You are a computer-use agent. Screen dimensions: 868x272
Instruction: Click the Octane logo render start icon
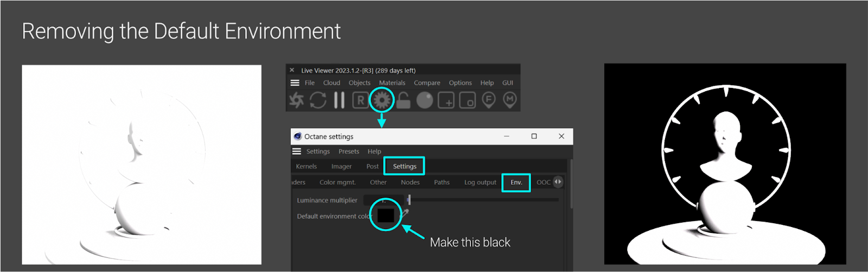[296, 100]
